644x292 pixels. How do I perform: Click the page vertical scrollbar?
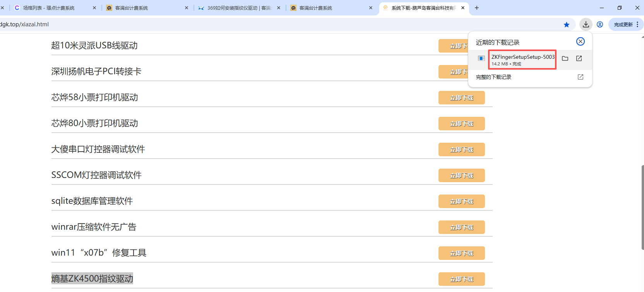642,207
